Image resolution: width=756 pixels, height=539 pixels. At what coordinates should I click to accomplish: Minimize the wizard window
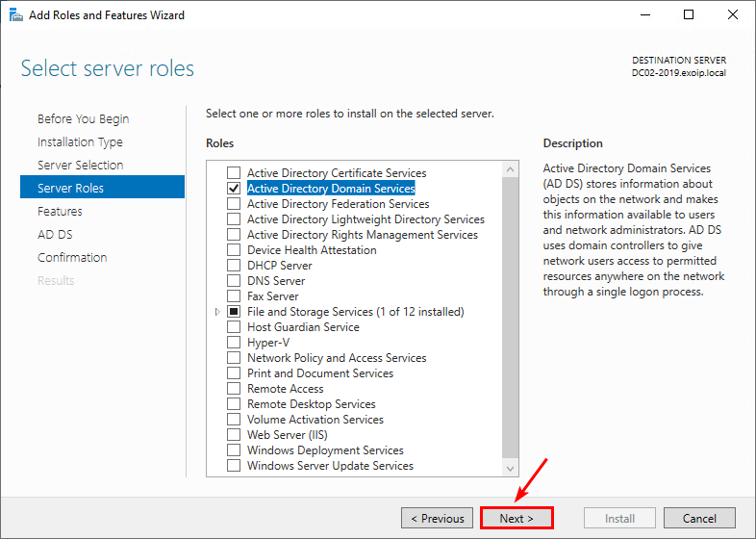(645, 15)
